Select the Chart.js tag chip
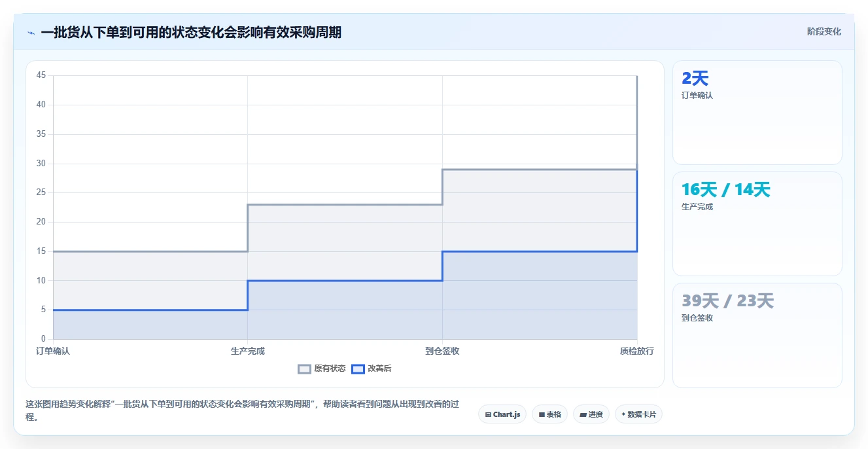The width and height of the screenshot is (868, 449). pyautogui.click(x=502, y=414)
